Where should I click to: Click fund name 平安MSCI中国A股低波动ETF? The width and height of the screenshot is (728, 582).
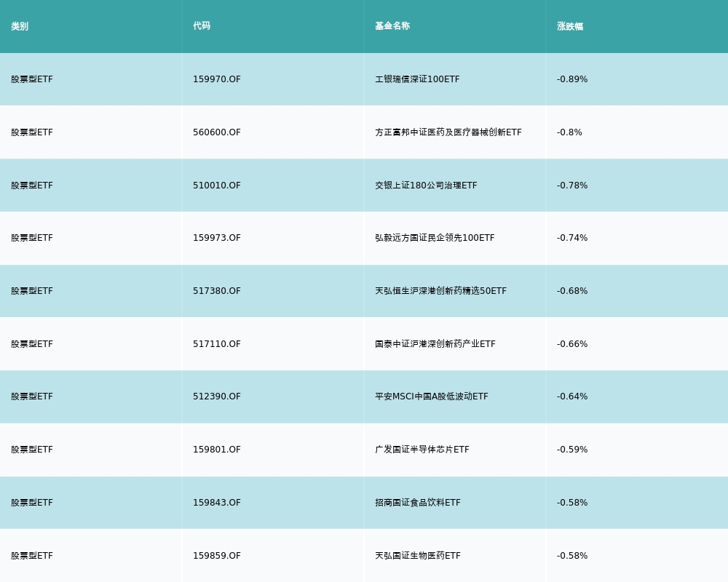[x=432, y=396]
